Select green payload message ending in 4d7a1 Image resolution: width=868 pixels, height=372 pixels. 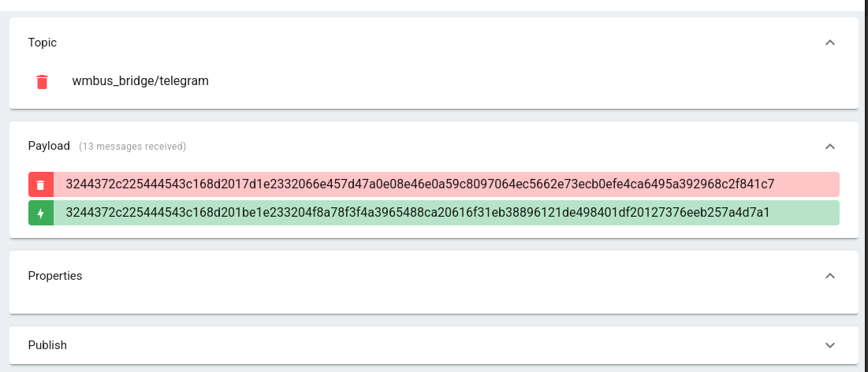pyautogui.click(x=417, y=213)
